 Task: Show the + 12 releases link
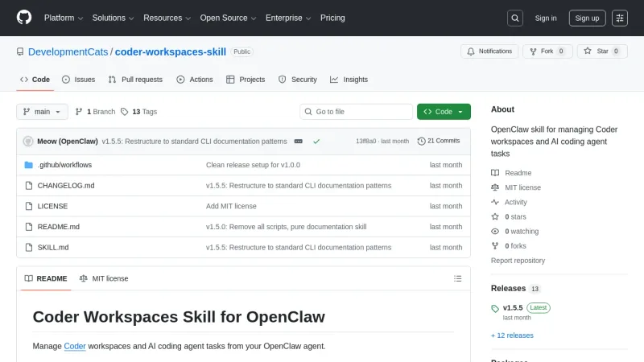[512, 335]
